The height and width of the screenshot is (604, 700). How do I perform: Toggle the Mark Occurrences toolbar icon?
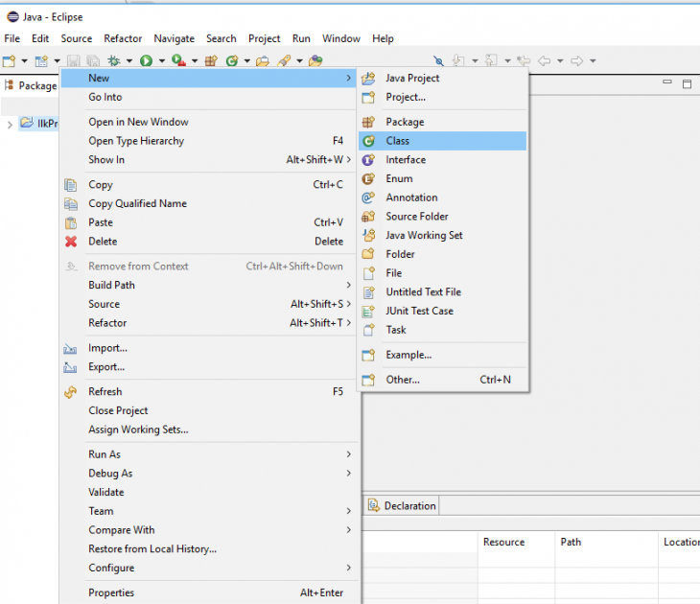439,60
